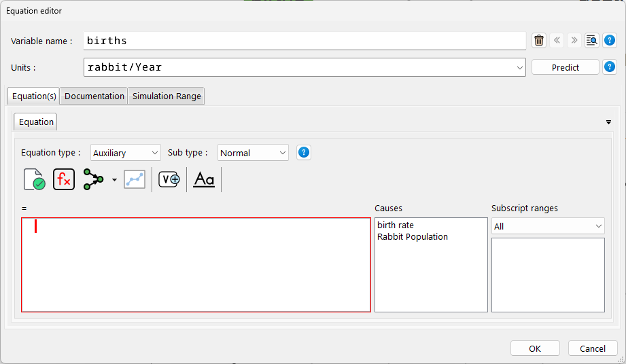Viewport: 626px width, 364px height.
Task: Switch to the Documentation tab
Action: coord(94,96)
